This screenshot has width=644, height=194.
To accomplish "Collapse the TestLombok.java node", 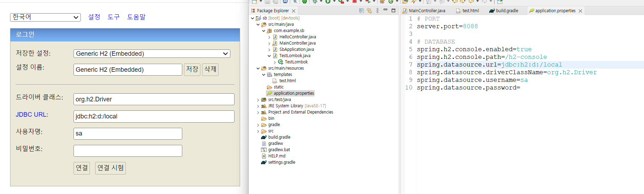I will click(x=269, y=56).
